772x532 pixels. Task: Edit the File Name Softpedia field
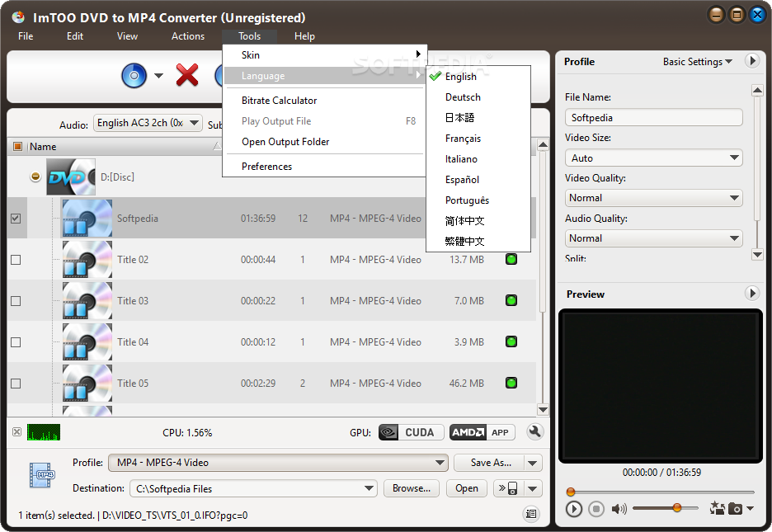click(653, 118)
